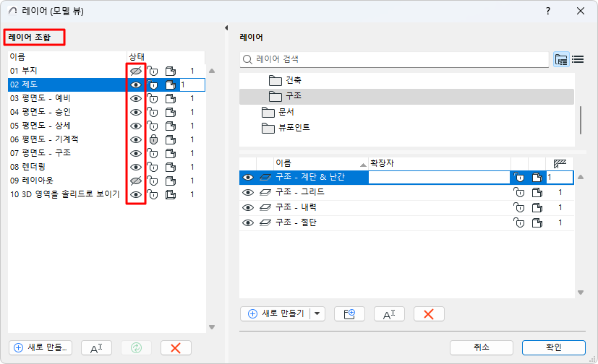
Task: Click lock icon of 구조 - 절단 layer
Action: click(x=518, y=222)
